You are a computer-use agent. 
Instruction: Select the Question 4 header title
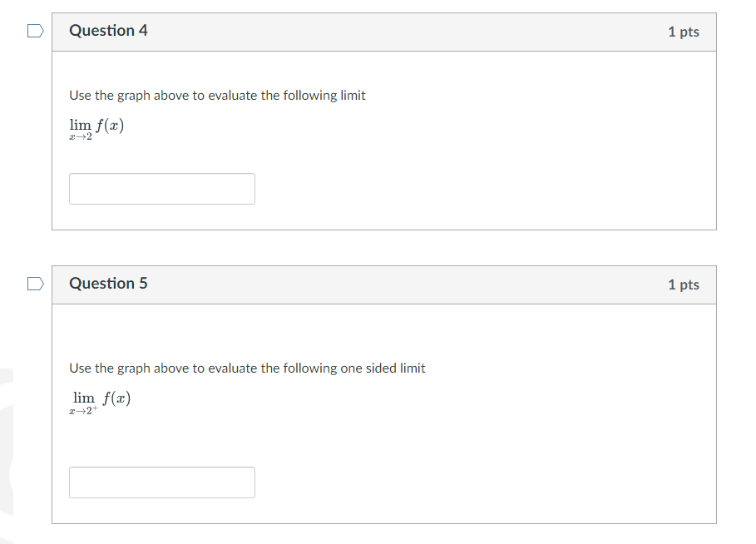(108, 30)
